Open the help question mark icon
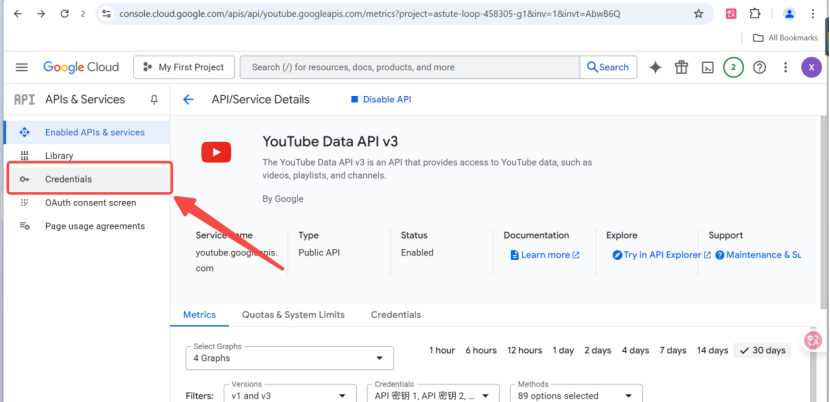Screen dimensions: 830x402 pyautogui.click(x=760, y=67)
